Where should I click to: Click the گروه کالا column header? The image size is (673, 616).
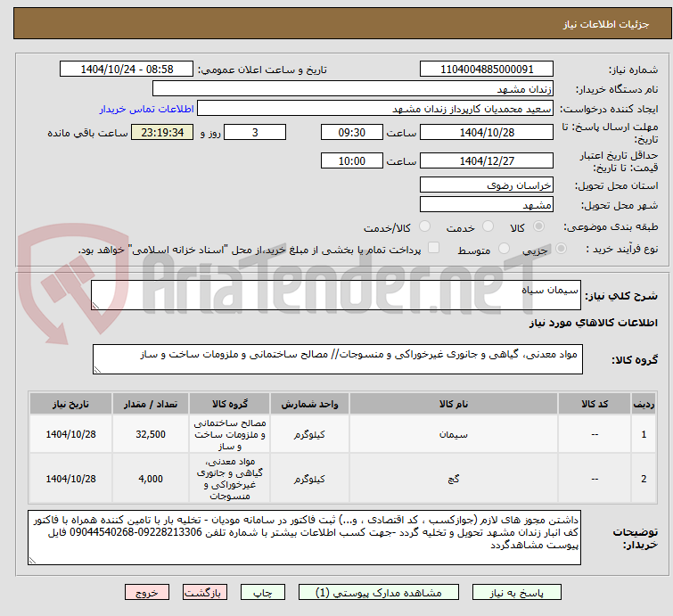[230, 405]
